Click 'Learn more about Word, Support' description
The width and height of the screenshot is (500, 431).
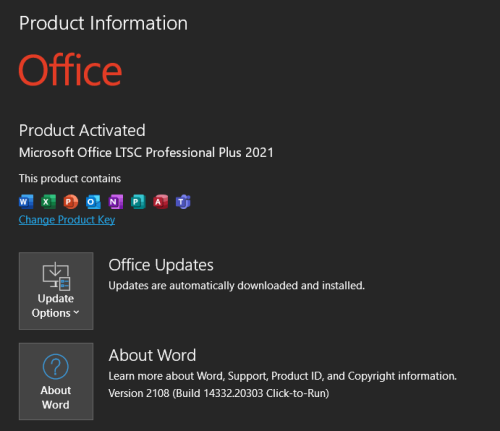pos(282,376)
